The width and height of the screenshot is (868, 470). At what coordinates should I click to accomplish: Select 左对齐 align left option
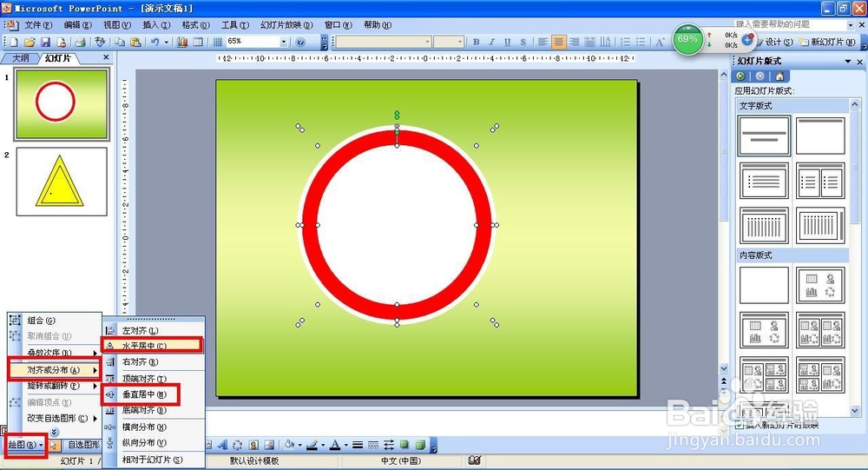click(154, 330)
